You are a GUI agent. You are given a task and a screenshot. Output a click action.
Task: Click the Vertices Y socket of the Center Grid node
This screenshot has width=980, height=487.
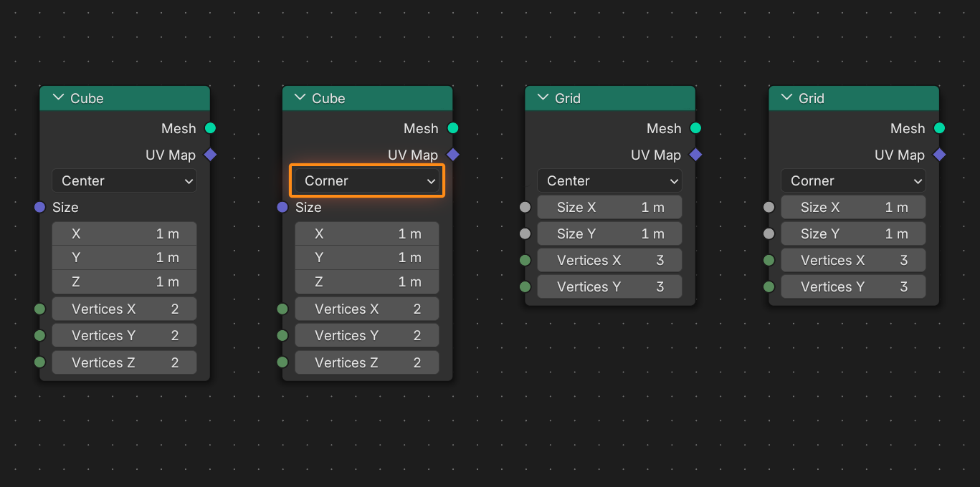click(x=525, y=287)
